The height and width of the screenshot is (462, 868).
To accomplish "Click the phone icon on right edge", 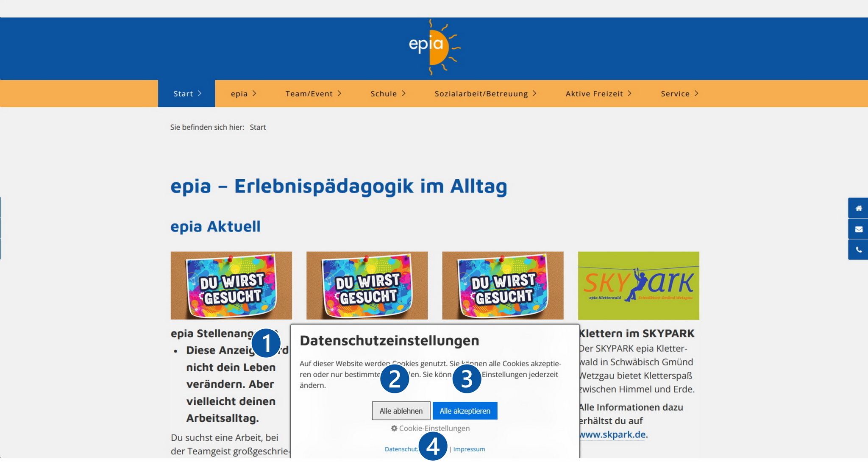I will (x=858, y=250).
